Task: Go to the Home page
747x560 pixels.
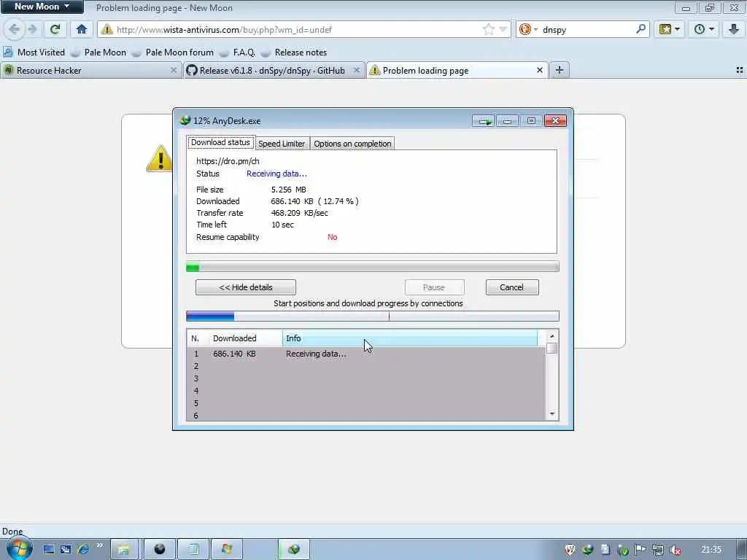Action: coord(82,29)
